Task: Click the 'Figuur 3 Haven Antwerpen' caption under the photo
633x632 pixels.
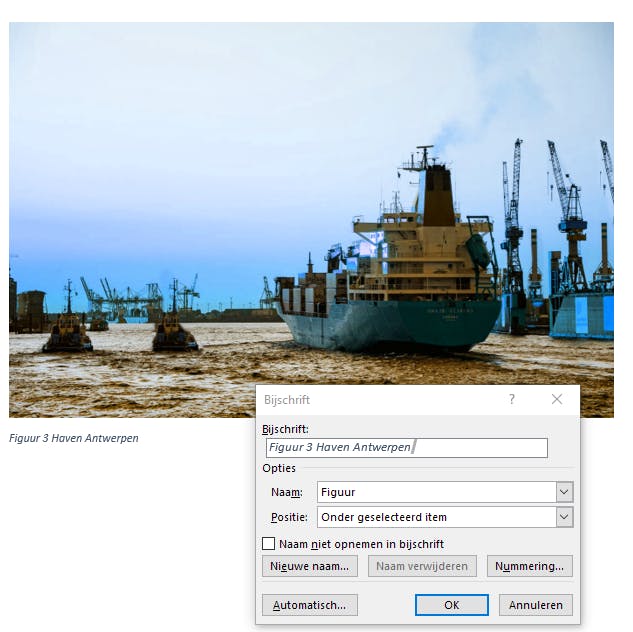Action: pos(74,438)
